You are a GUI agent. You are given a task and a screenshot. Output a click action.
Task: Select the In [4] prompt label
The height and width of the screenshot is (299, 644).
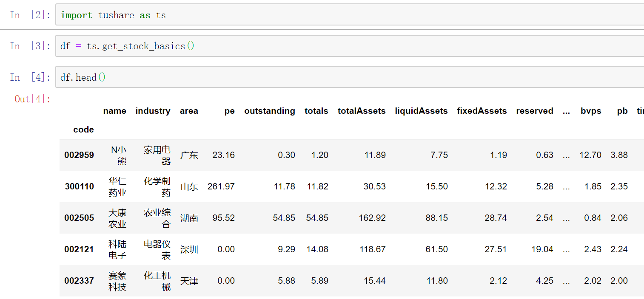[30, 77]
